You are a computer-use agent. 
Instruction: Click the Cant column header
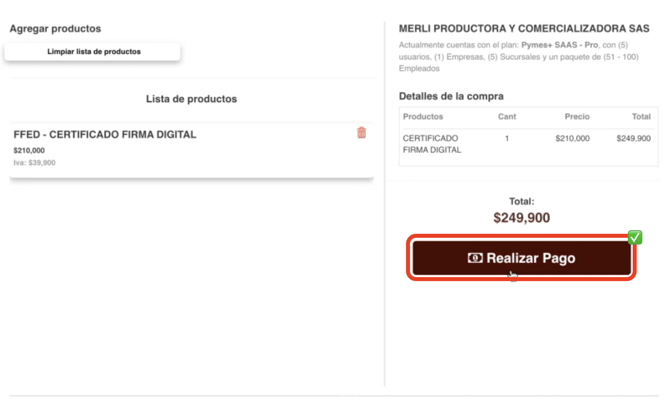507,117
